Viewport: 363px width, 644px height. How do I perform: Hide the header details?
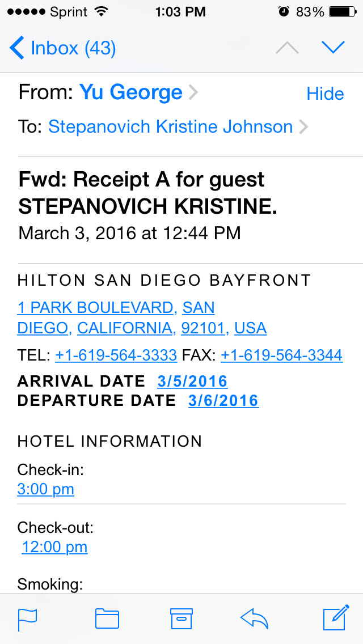tap(325, 94)
